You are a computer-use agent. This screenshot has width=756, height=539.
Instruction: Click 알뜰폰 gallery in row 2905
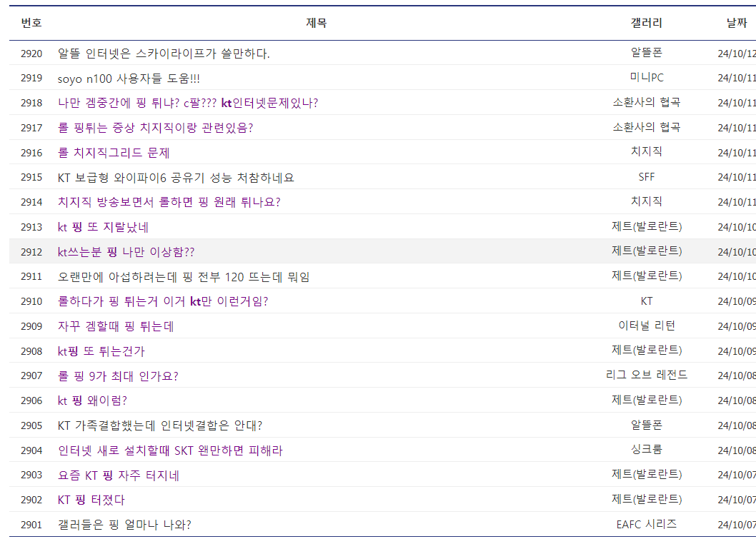click(x=647, y=425)
